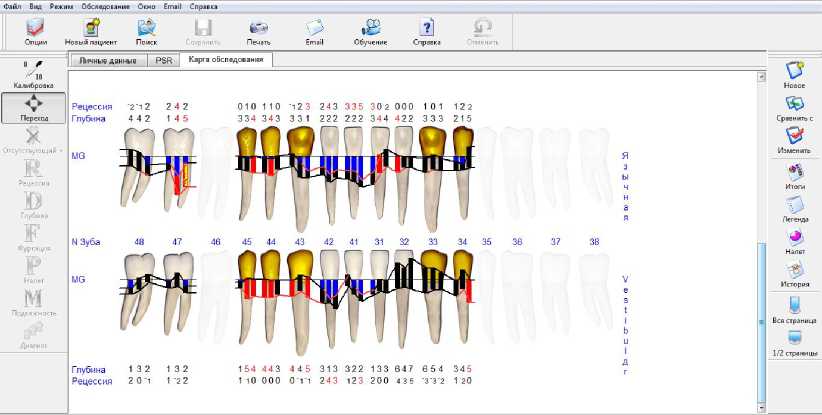Click the N Зуба row label

point(86,242)
